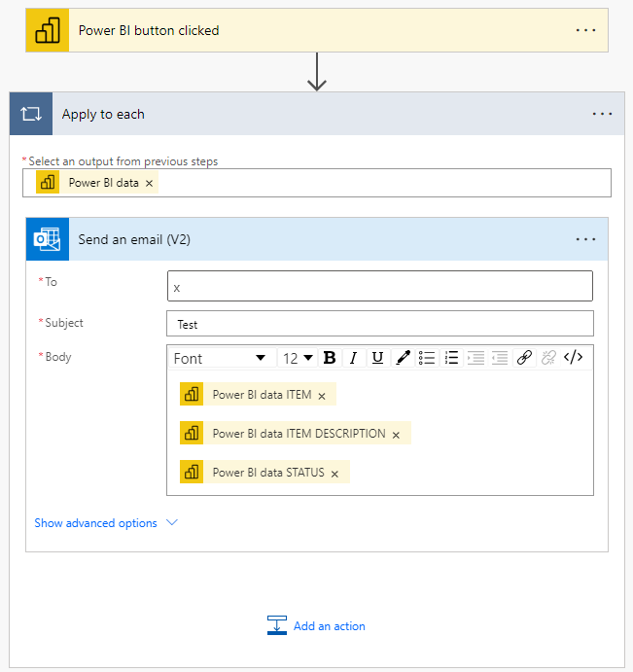
Task: Remove Power BI data ITEM token
Action: pos(322,397)
